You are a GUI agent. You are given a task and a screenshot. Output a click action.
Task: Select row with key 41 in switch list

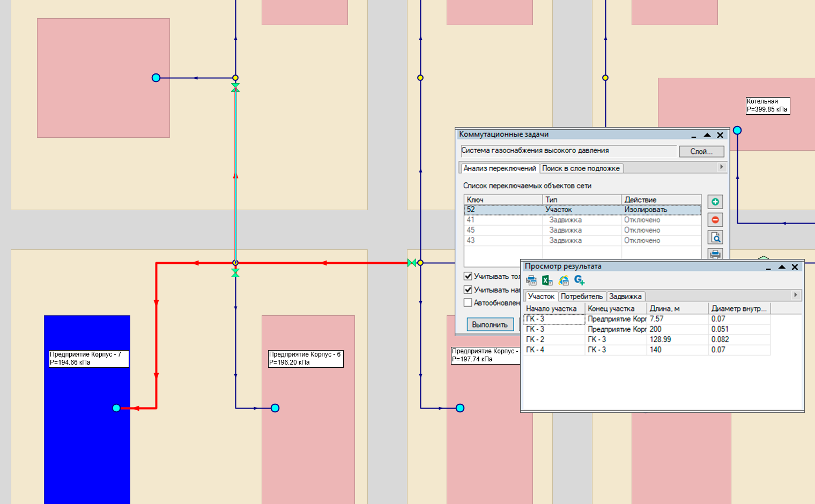[x=504, y=220]
